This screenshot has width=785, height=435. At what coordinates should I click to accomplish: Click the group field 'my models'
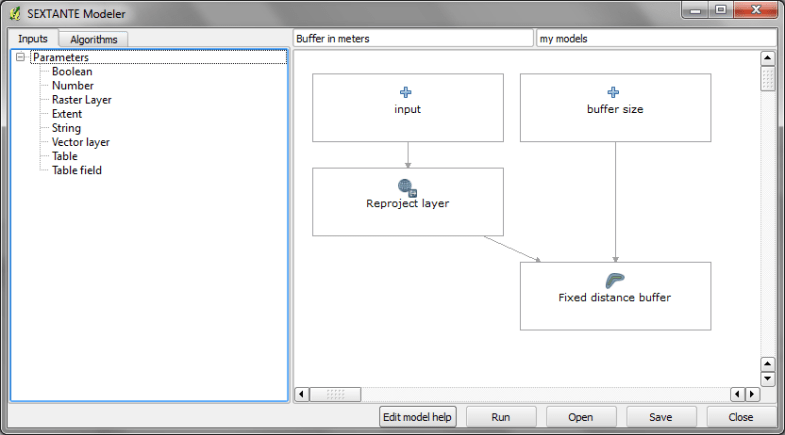coord(655,38)
